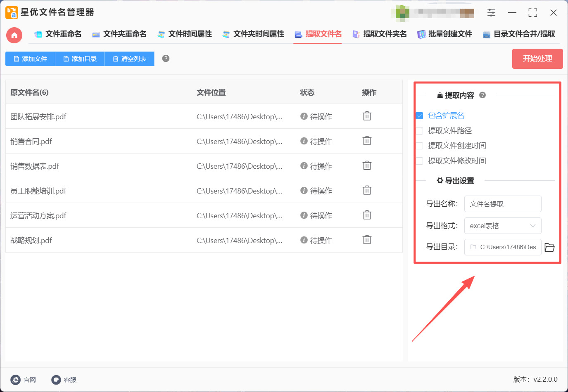Click the 添加文件 button
Screen dimensions: 568x392
[30, 59]
